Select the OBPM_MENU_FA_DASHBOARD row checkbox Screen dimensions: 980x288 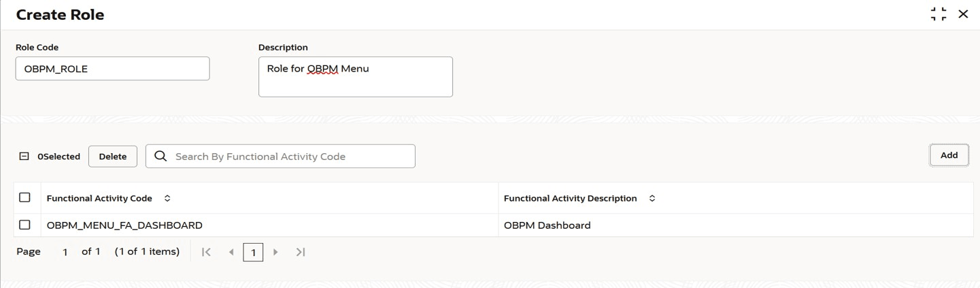25,225
